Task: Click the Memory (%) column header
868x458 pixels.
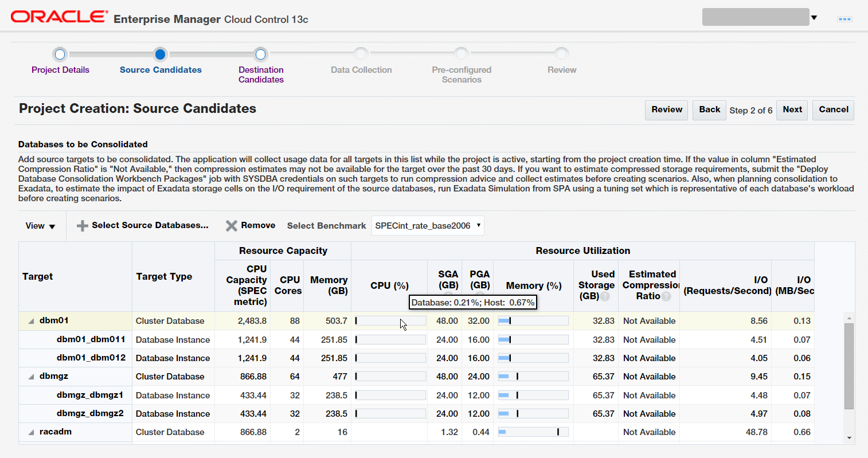Action: (x=534, y=285)
